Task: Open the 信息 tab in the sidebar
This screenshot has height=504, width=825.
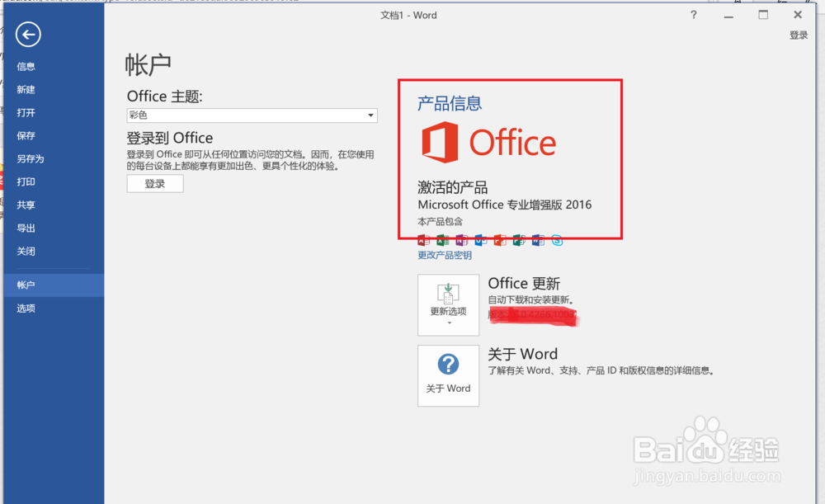Action: 54,66
